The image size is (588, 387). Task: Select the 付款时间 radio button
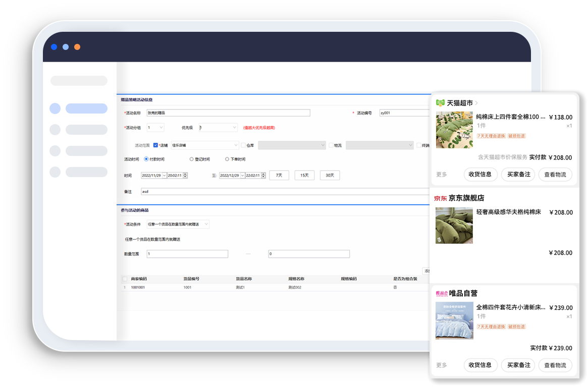click(x=146, y=159)
